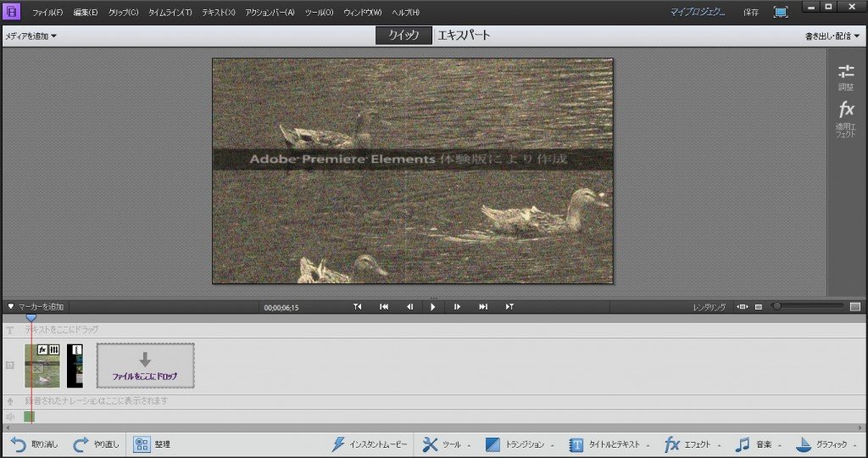Undo with 取り消し

coord(34,444)
